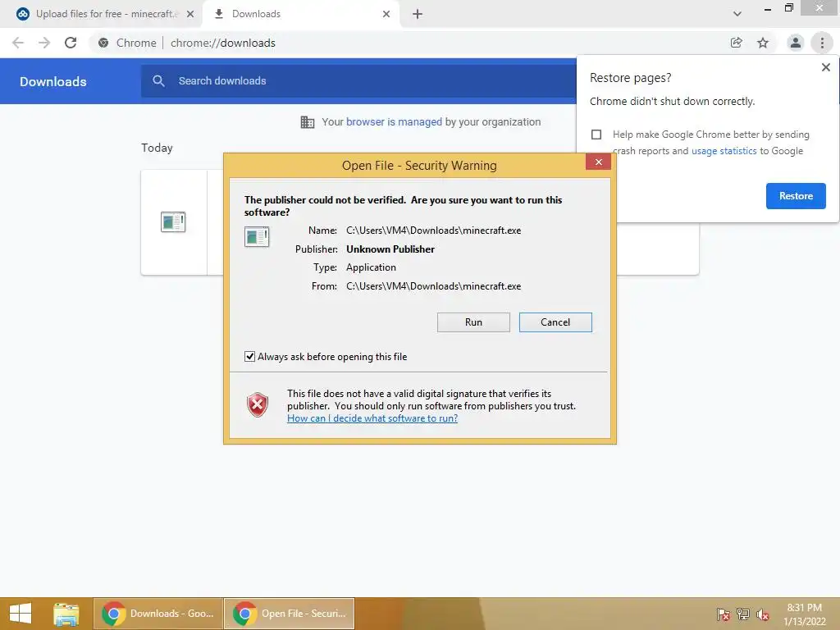Click the minecraft.exe application icon in dialog
This screenshot has height=630, width=840.
click(257, 236)
